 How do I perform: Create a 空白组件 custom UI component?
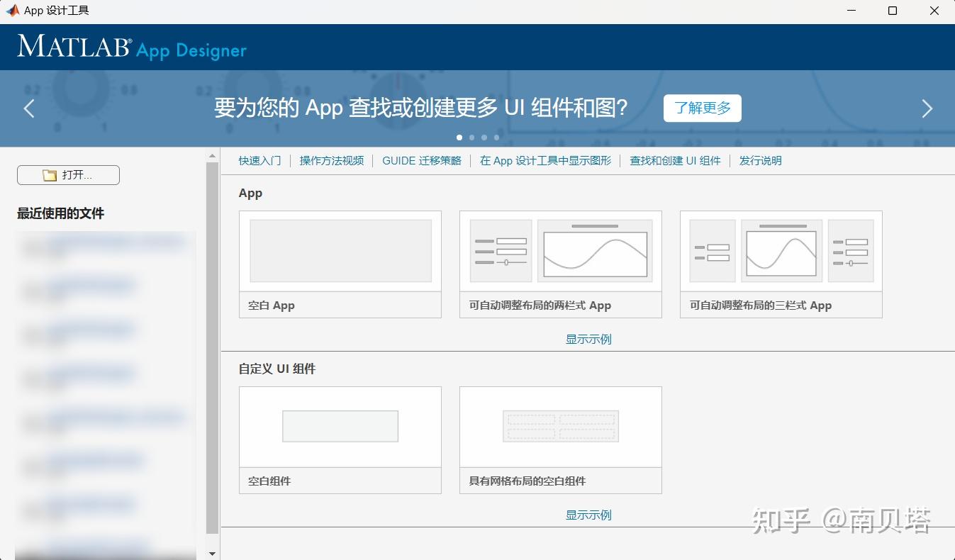coord(340,439)
